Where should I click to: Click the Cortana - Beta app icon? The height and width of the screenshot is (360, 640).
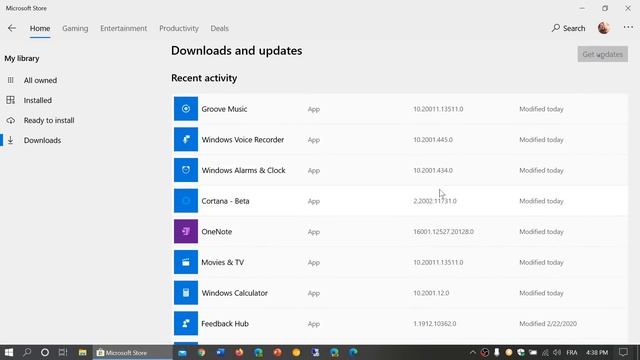coord(186,201)
